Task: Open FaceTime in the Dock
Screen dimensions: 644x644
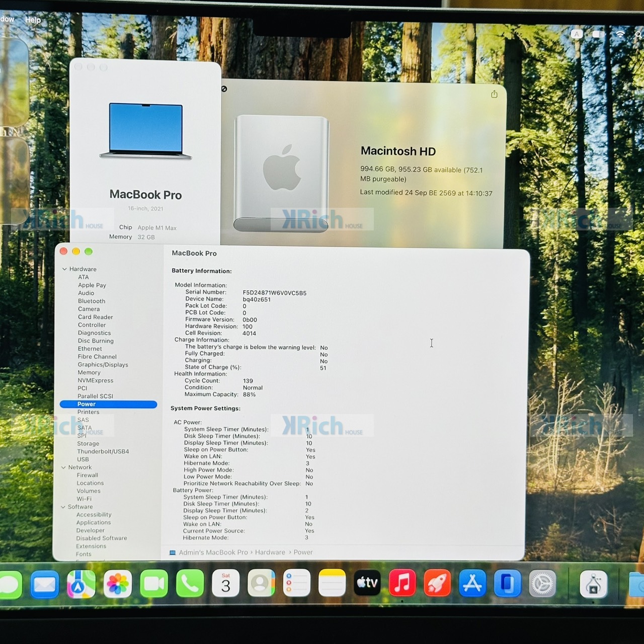Action: point(154,584)
